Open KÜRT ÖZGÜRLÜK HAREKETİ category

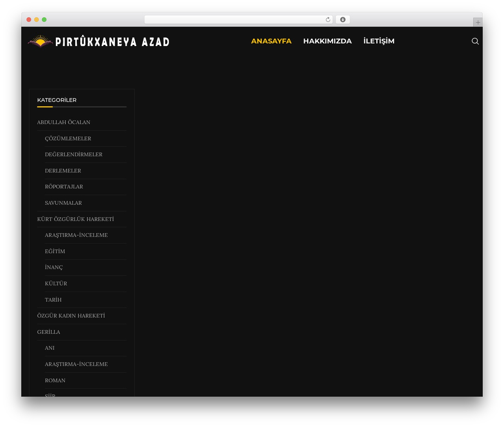tap(76, 219)
